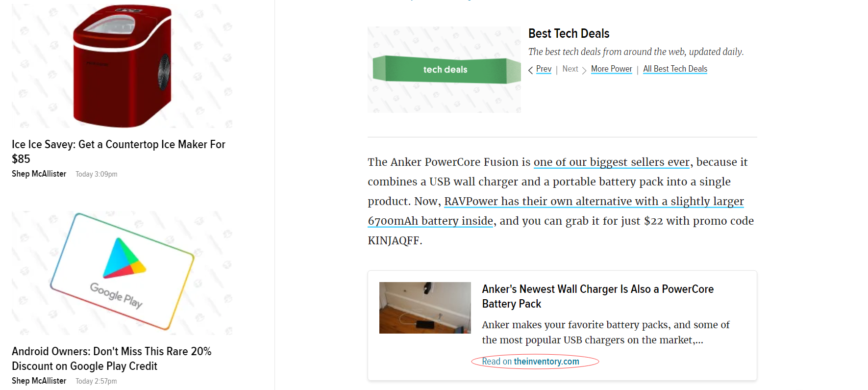This screenshot has width=868, height=390.
Task: Click Read on theinventory.com
Action: (x=530, y=362)
